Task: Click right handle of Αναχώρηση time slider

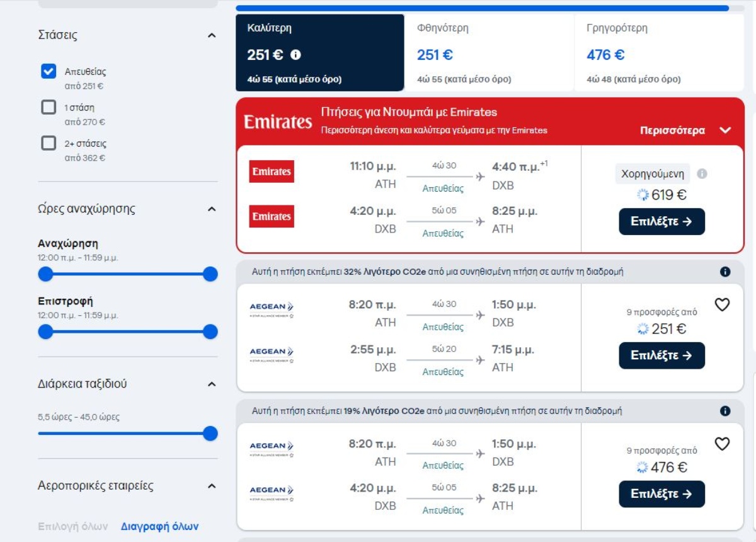Action: tap(210, 274)
